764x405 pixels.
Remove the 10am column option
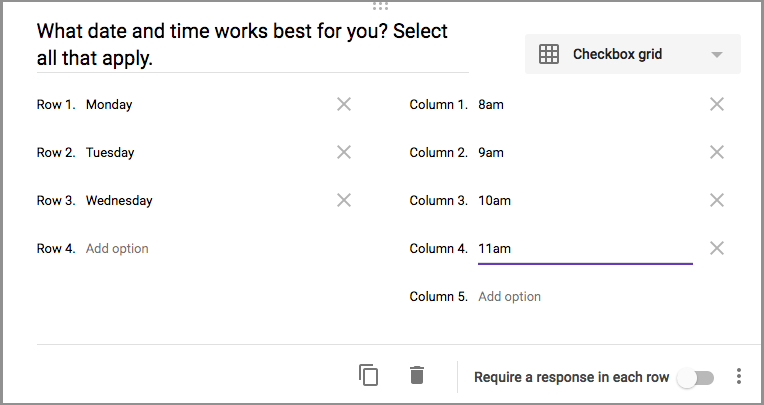pos(716,200)
